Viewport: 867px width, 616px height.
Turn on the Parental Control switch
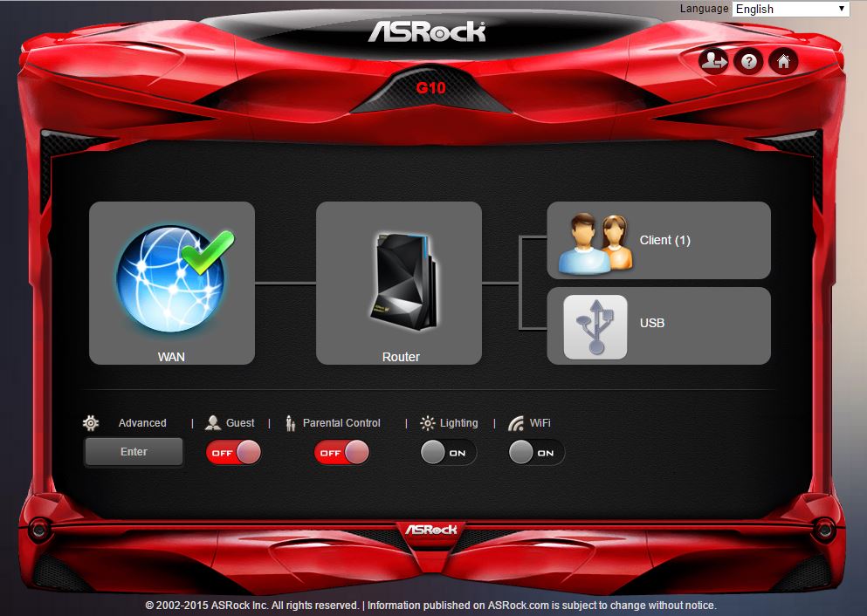[x=341, y=453]
